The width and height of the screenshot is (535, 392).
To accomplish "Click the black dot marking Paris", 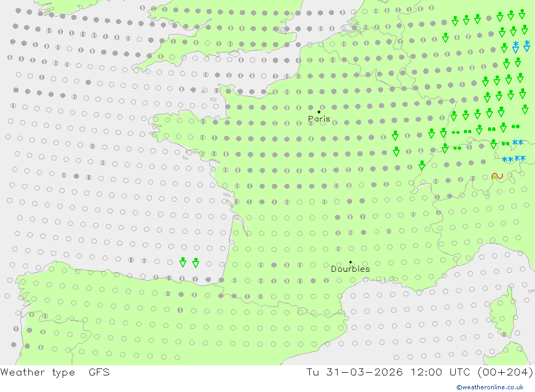I will tap(319, 112).
